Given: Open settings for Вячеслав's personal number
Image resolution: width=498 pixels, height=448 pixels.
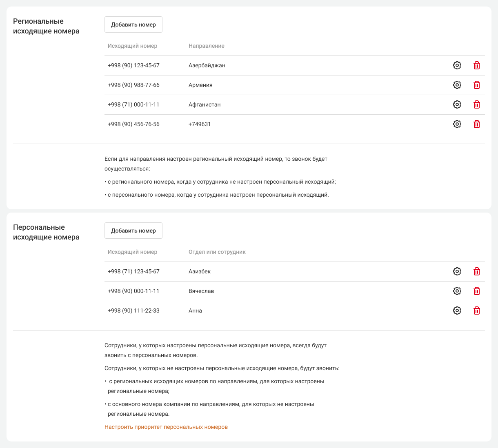Looking at the screenshot, I should (457, 291).
